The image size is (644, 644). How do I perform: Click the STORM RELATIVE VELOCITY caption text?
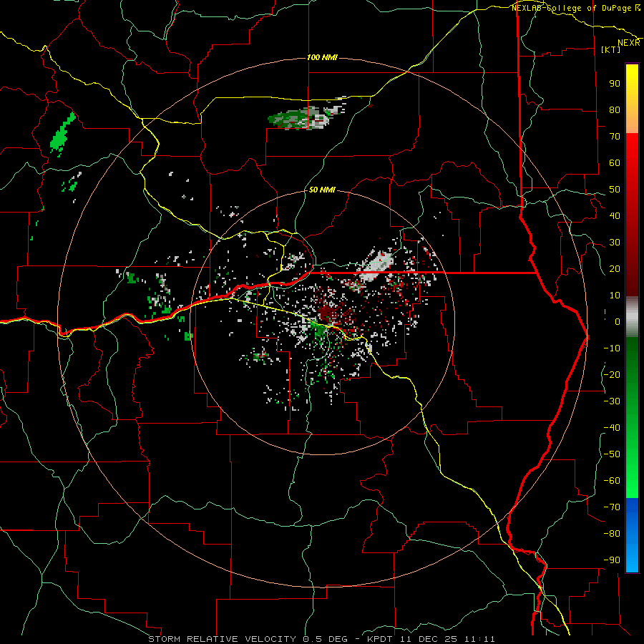pos(222,639)
